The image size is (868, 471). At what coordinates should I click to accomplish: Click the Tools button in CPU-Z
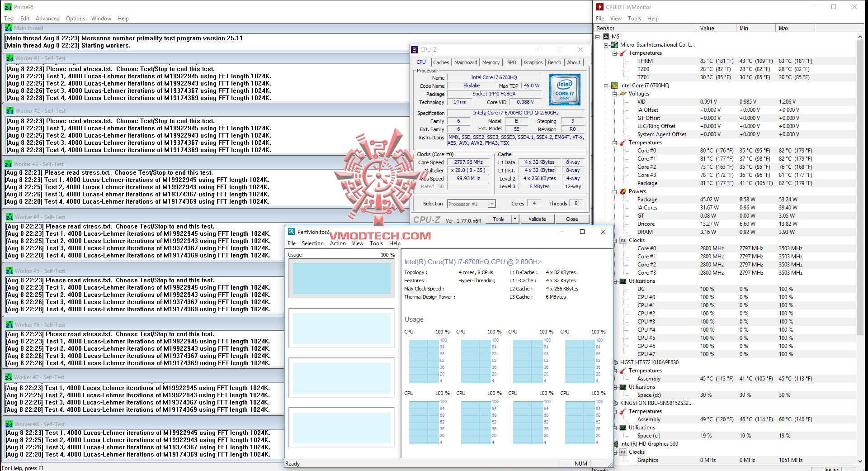point(499,219)
